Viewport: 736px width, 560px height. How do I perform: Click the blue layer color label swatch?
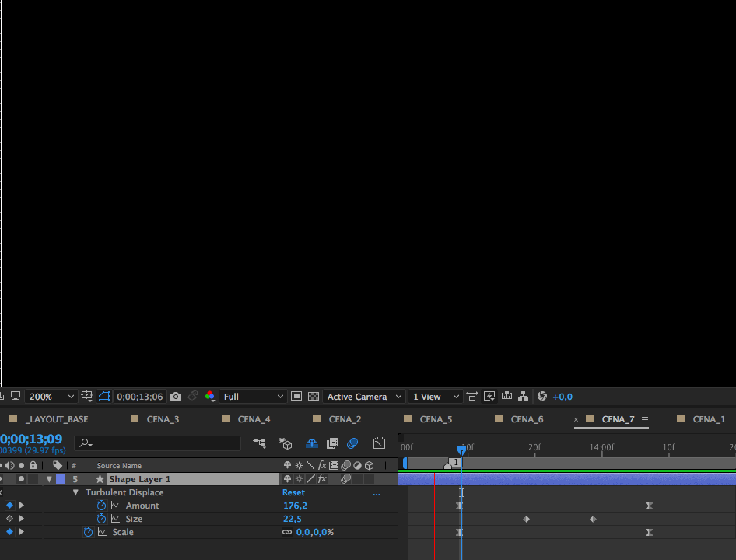61,479
